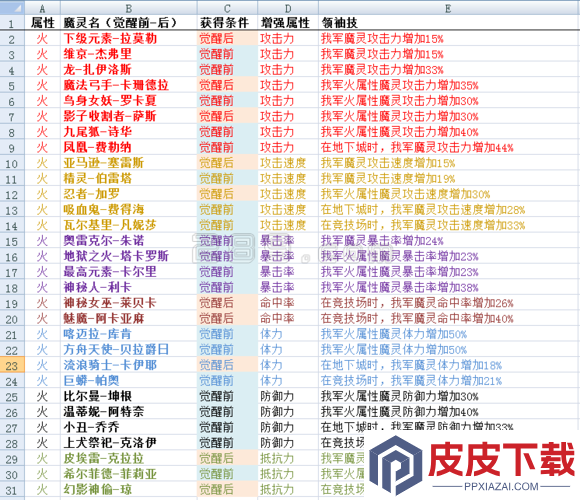Select cell 希尔菲德-菲莉亚

[x=129, y=473]
